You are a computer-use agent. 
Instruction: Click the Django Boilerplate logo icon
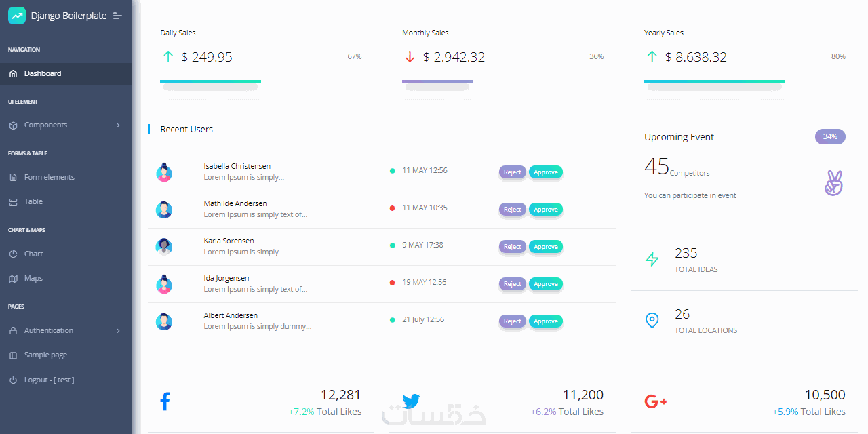point(17,16)
